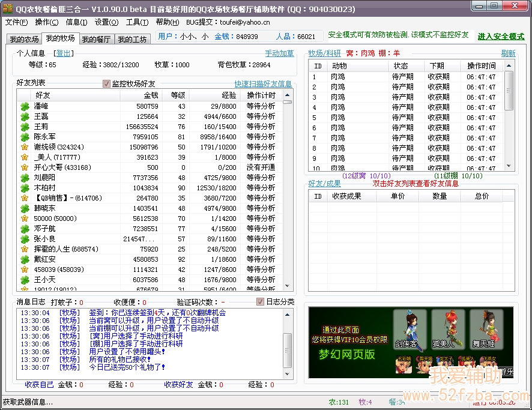Switch to the 我的工坊 tab
This screenshot has width=532, height=410.
(x=132, y=40)
